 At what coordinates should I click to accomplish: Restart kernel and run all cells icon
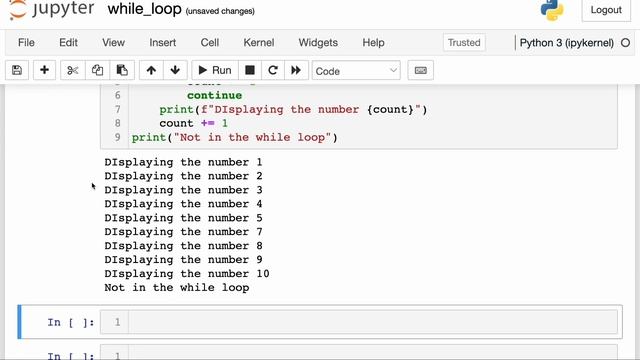[x=296, y=70]
